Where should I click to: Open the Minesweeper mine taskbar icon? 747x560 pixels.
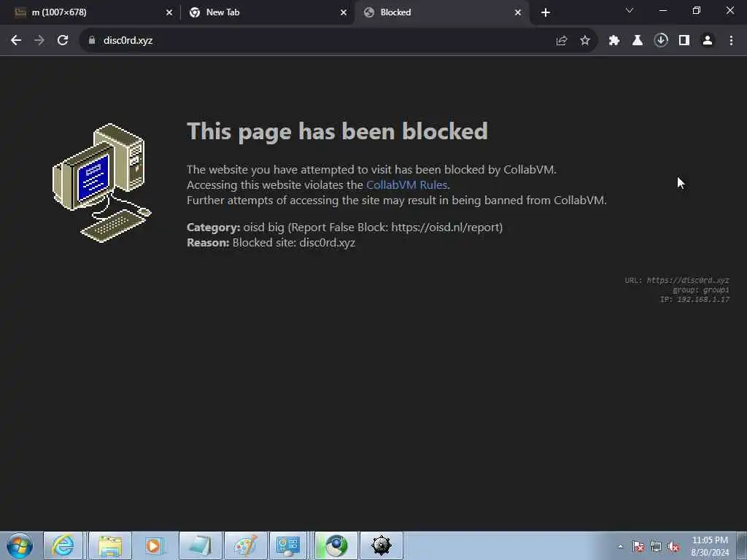click(381, 545)
